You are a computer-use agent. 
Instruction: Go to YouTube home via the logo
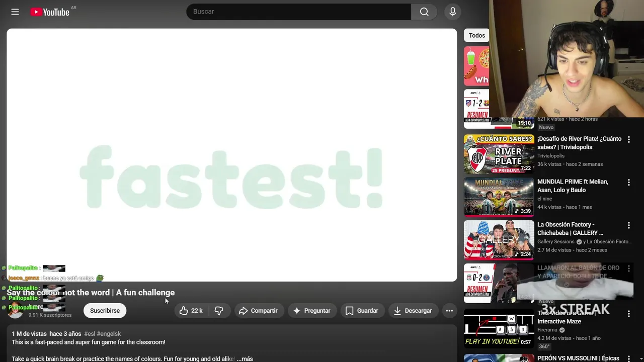pos(50,12)
